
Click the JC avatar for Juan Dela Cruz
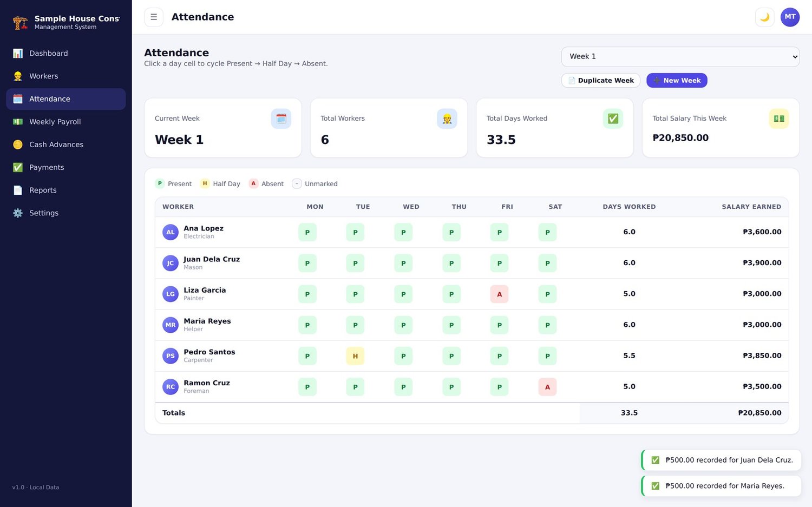(171, 263)
